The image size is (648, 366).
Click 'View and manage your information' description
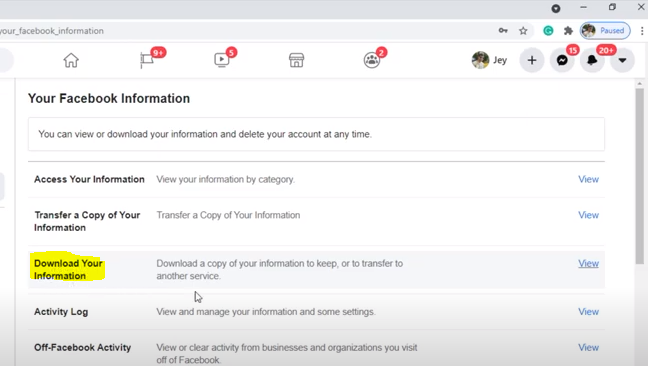pyautogui.click(x=266, y=312)
